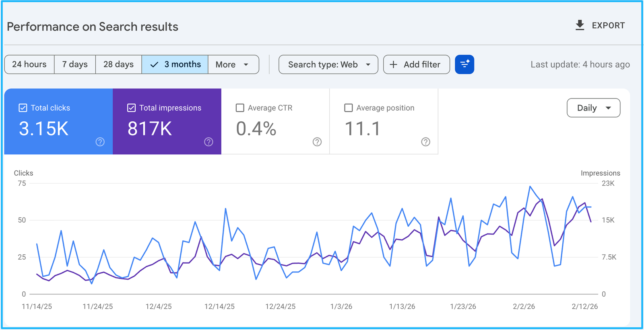This screenshot has width=644, height=330.
Task: Click the chart's highest clicks peak near 2/2/26
Action: [530, 187]
